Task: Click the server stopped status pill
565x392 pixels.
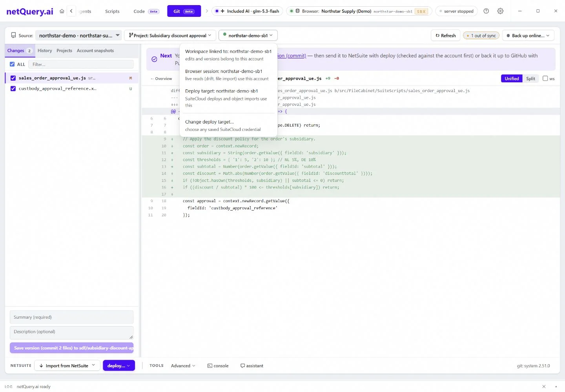Action: tap(456, 11)
